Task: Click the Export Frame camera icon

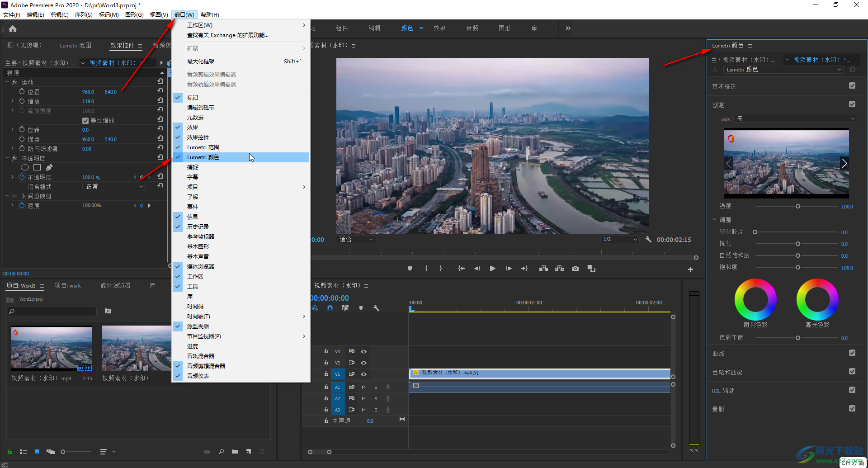Action: click(575, 269)
